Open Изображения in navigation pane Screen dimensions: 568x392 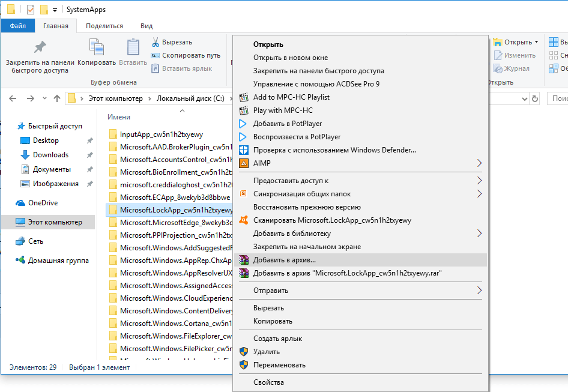click(50, 184)
